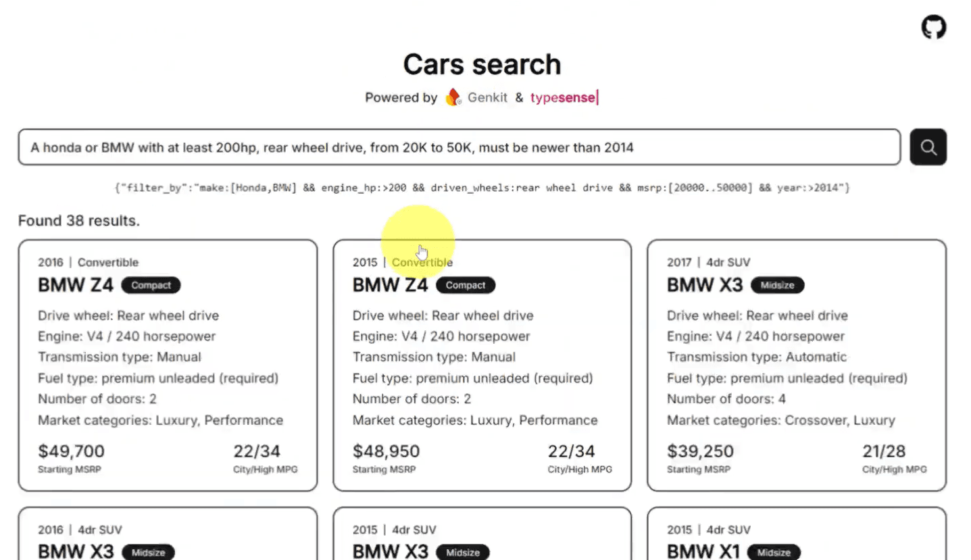Click the Genkit link
971x560 pixels.
pyautogui.click(x=487, y=97)
